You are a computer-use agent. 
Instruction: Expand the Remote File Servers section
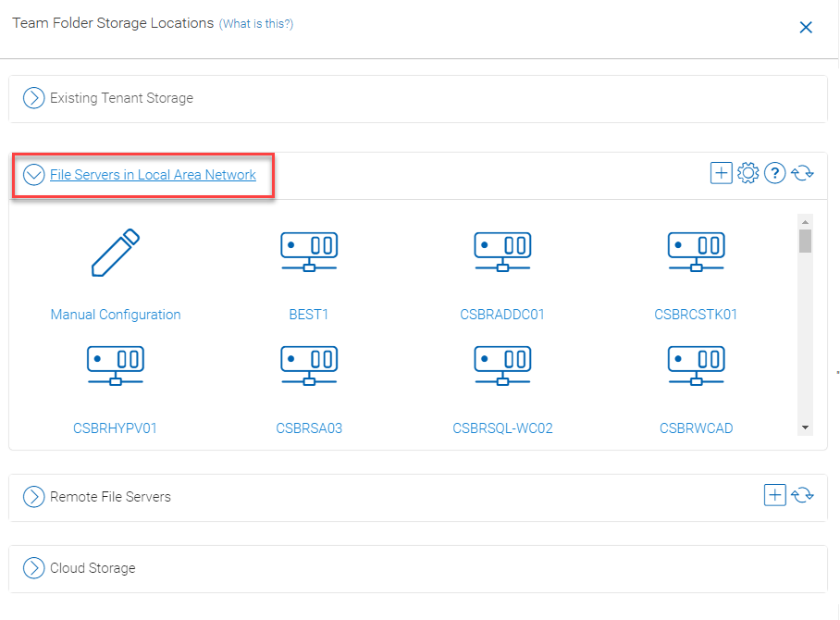point(33,497)
